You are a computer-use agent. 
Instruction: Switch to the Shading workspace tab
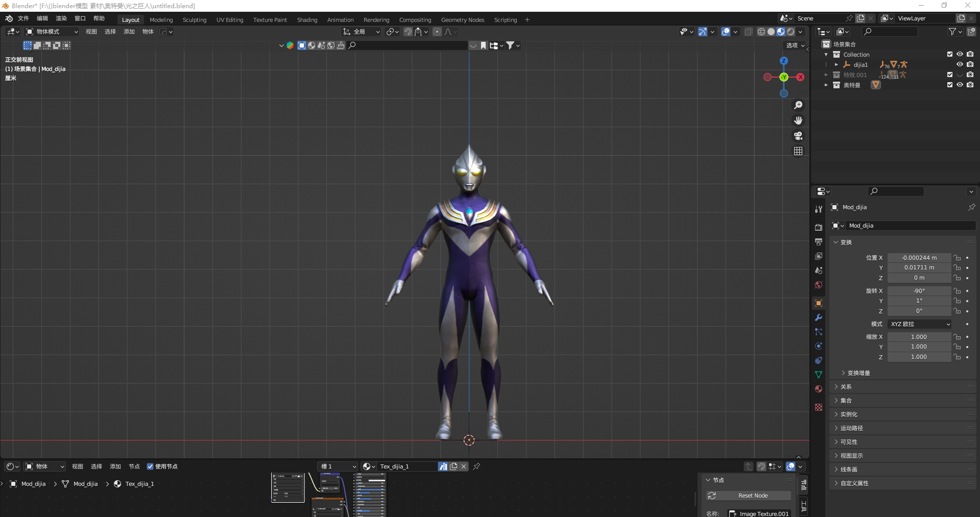(x=307, y=20)
